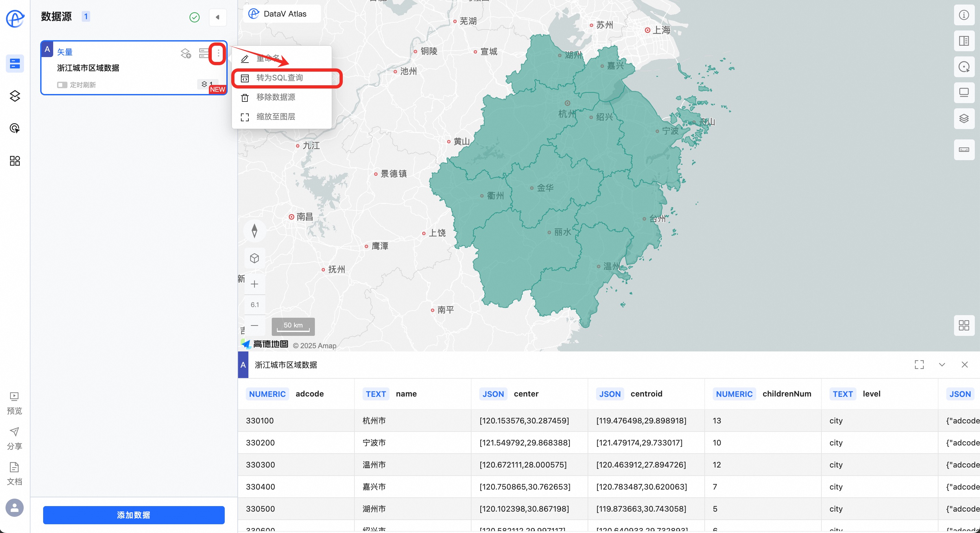
Task: Open the split-view panel icon
Action: 964,41
